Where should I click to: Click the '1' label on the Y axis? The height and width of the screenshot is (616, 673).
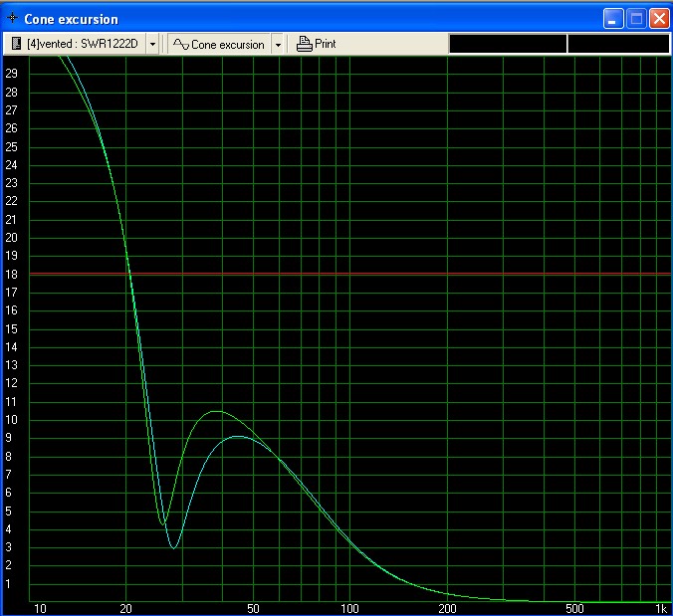point(8,584)
